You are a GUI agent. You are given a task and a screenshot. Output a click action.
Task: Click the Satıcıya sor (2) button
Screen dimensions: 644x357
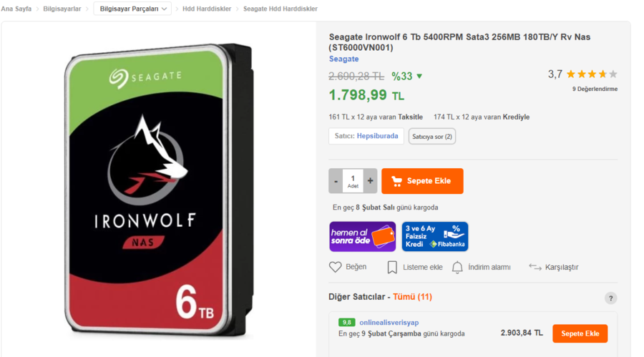(432, 136)
